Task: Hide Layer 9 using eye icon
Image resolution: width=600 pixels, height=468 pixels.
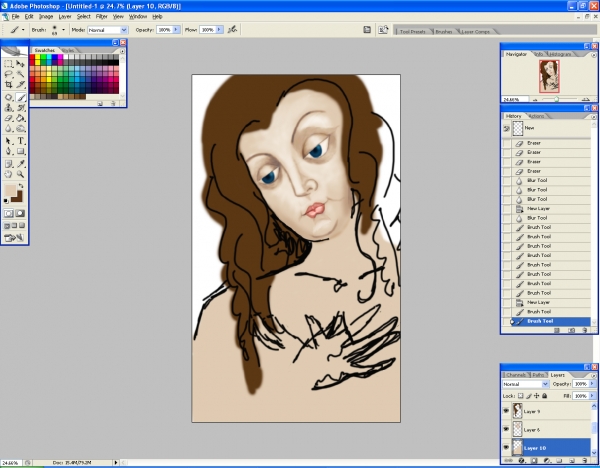Action: point(506,411)
